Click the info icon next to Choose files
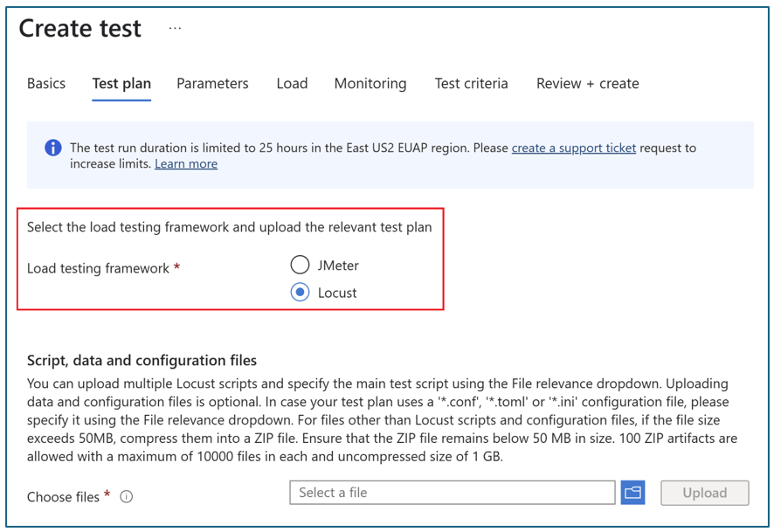Image resolution: width=774 pixels, height=532 pixels. point(127,496)
